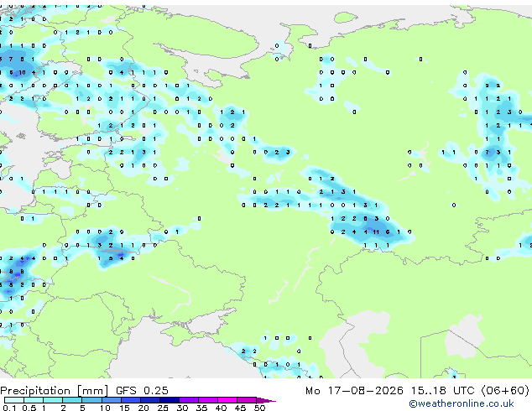Image resolution: width=532 pixels, height=411 pixels.
Task: Click the 'GFS 0.25' model label
Action: pyautogui.click(x=142, y=391)
